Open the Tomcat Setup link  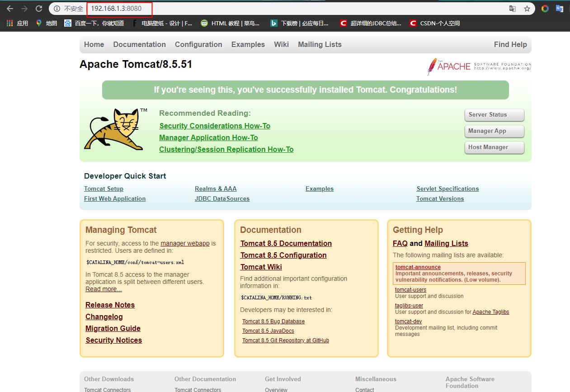click(104, 189)
